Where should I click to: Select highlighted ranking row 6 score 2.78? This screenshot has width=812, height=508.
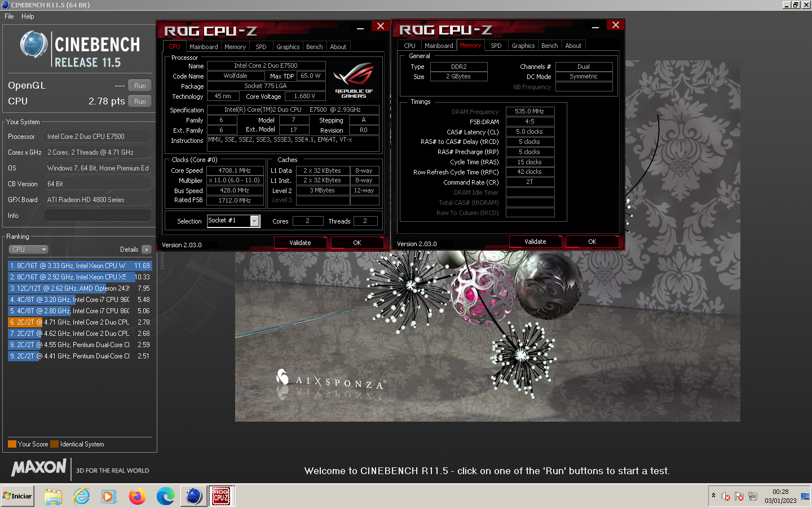pyautogui.click(x=80, y=322)
